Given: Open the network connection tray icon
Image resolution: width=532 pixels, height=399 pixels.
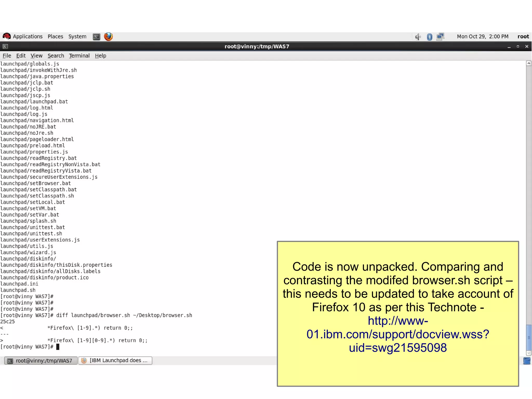Looking at the screenshot, I should pyautogui.click(x=441, y=36).
